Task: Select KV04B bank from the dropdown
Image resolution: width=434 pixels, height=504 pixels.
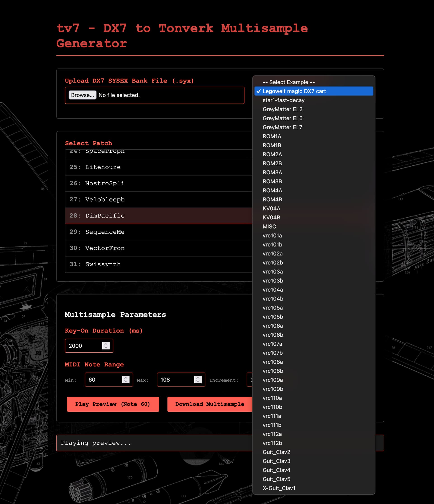Action: [x=271, y=217]
